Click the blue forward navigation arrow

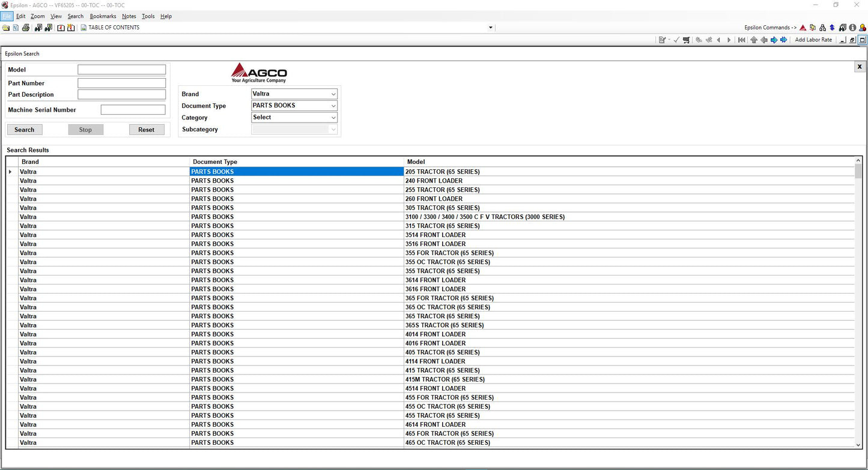(774, 40)
